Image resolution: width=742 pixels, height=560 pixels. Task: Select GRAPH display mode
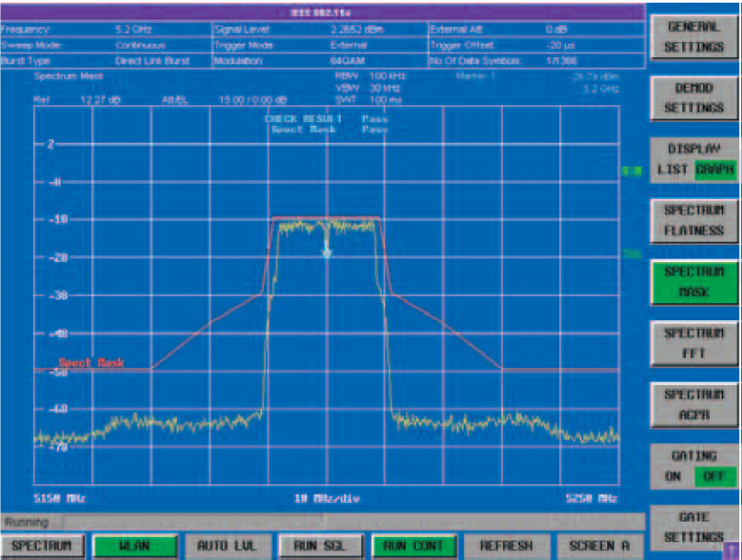pos(714,169)
